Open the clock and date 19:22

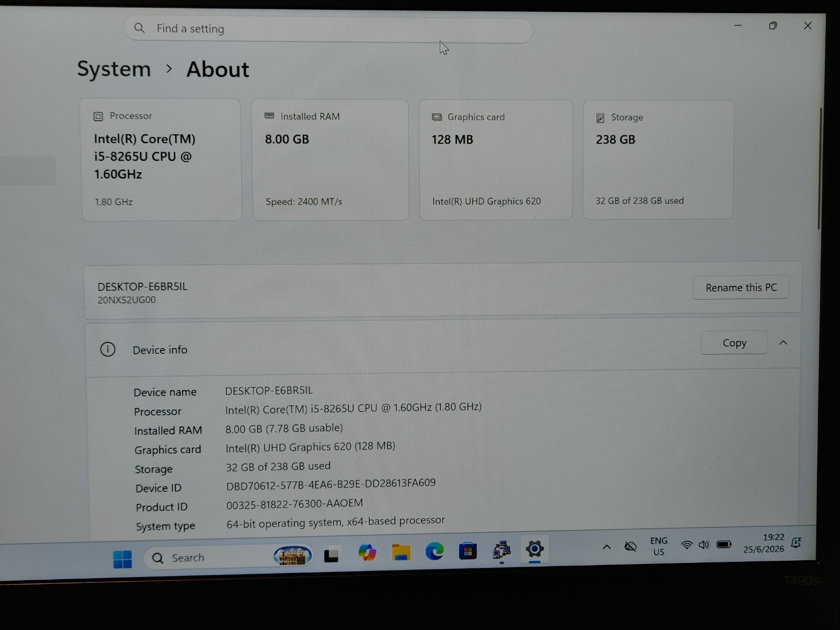763,543
